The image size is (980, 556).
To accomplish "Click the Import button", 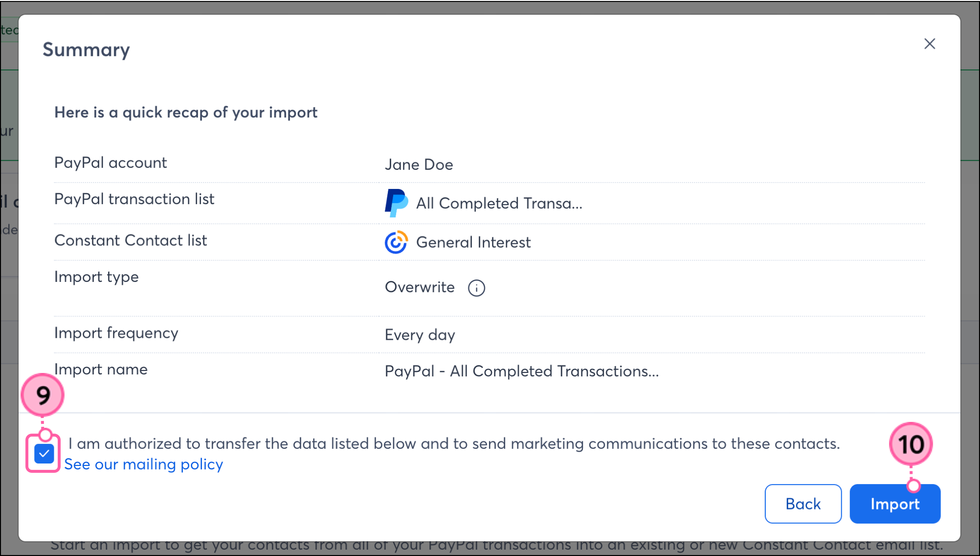I will [x=895, y=504].
